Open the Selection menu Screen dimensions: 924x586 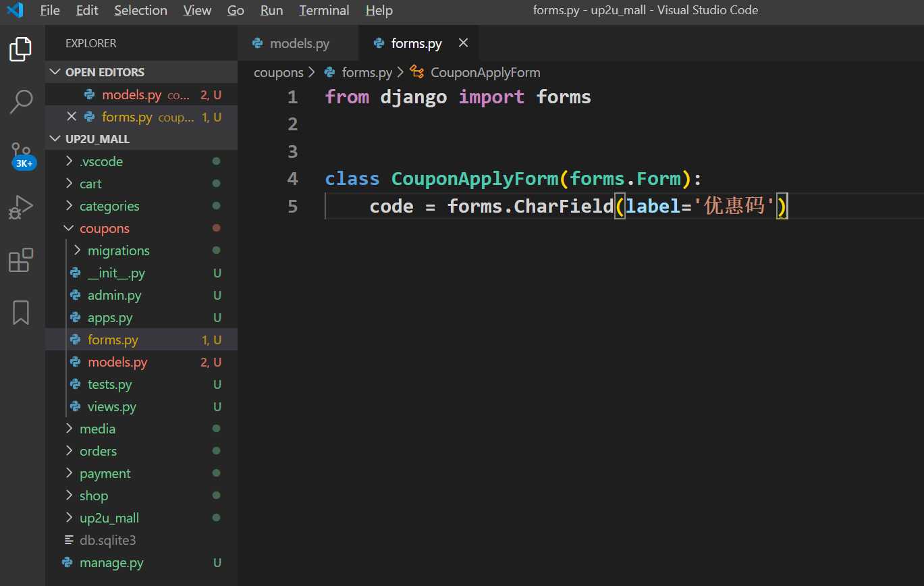coord(140,10)
